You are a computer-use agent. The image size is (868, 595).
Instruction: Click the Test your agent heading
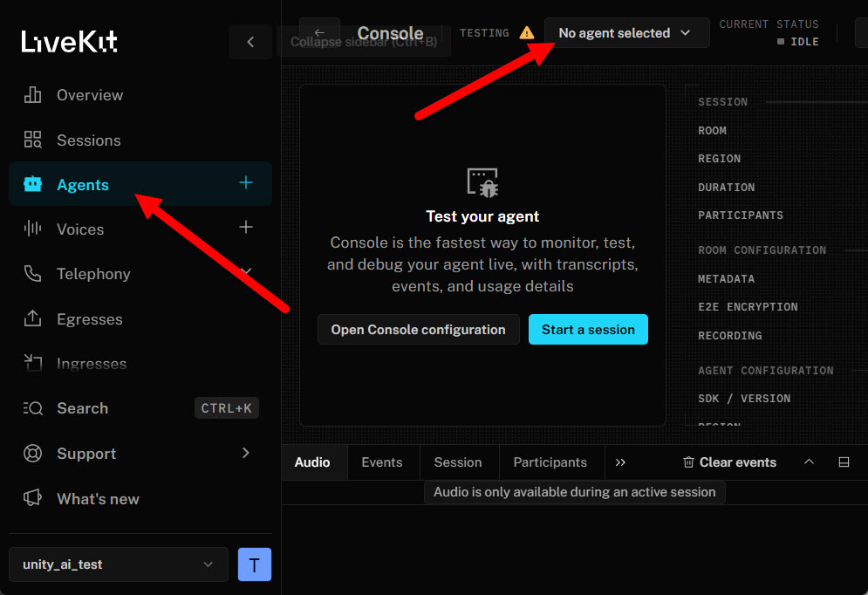(482, 216)
